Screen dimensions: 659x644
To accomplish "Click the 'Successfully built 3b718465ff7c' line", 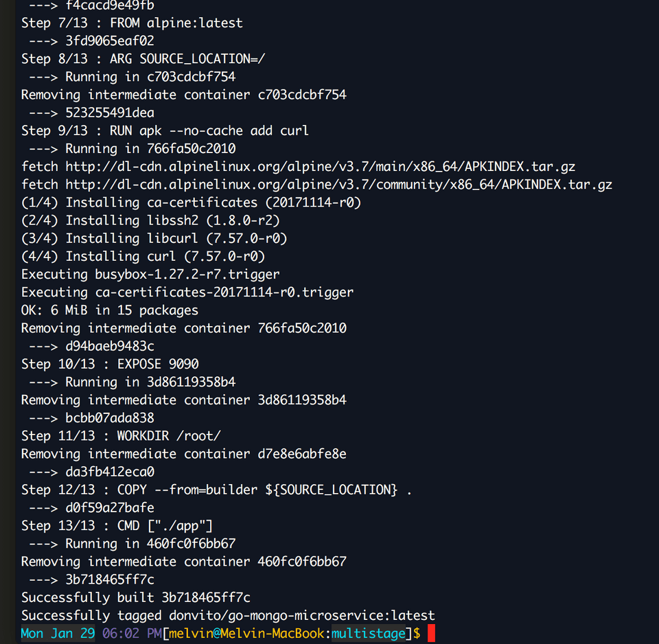I will pyautogui.click(x=136, y=597).
